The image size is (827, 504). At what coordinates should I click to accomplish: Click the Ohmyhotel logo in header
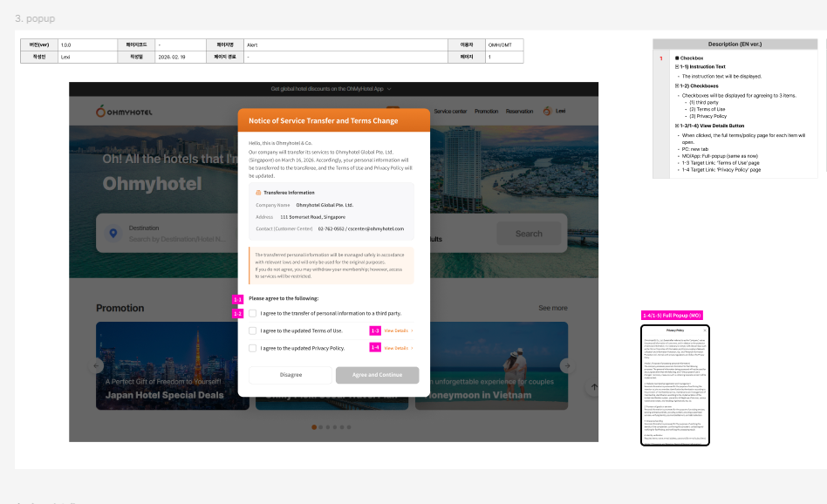coord(124,112)
